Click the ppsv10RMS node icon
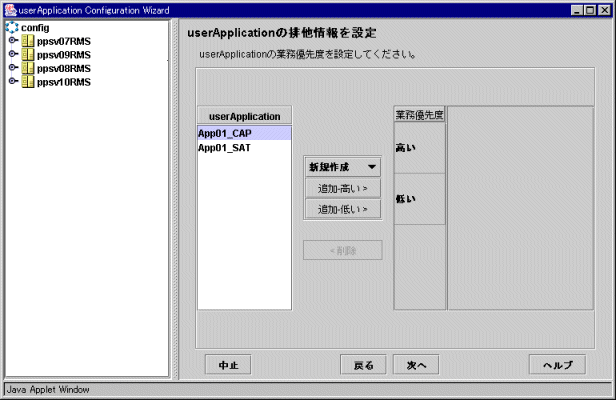Screen dimensions: 616x400 (x=28, y=81)
